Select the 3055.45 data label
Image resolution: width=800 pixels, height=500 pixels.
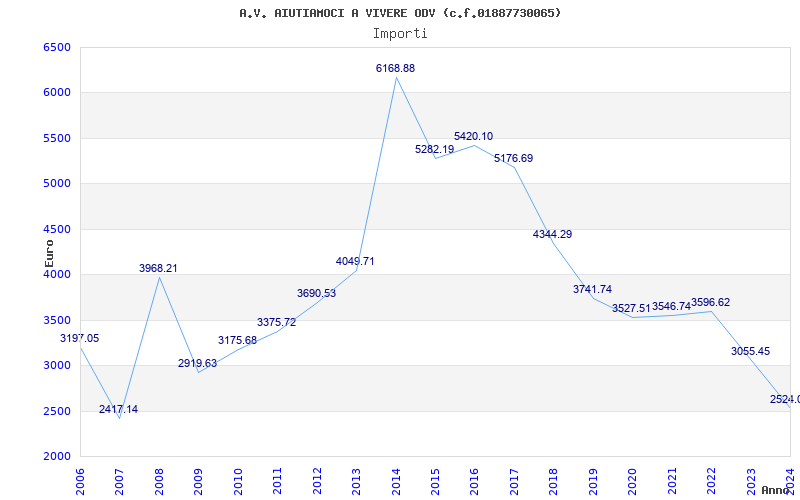(751, 352)
